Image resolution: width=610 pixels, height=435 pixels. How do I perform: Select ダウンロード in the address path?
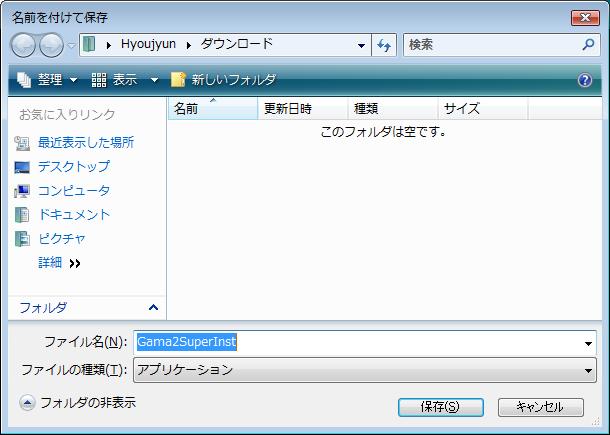(237, 44)
